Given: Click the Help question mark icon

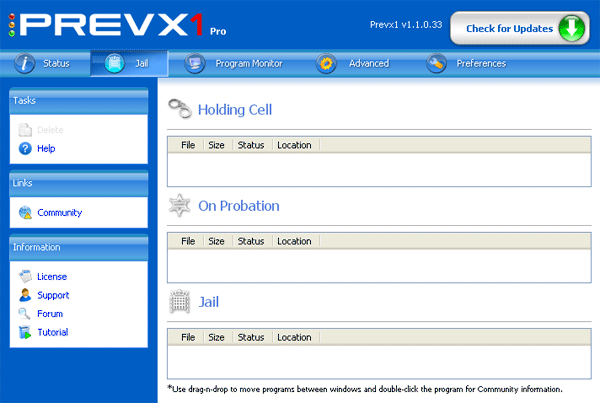Looking at the screenshot, I should [x=25, y=148].
